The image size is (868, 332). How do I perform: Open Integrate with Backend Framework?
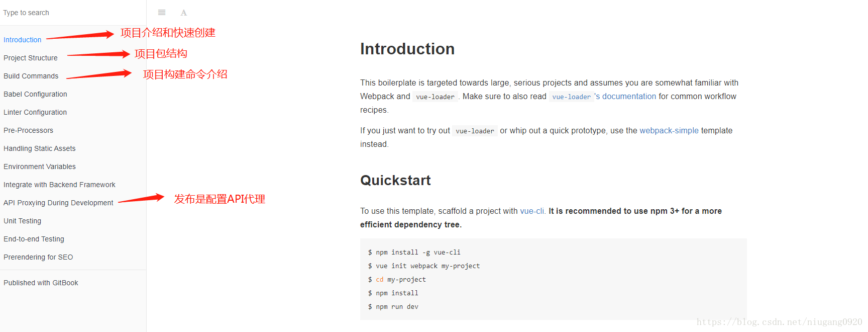coord(59,185)
